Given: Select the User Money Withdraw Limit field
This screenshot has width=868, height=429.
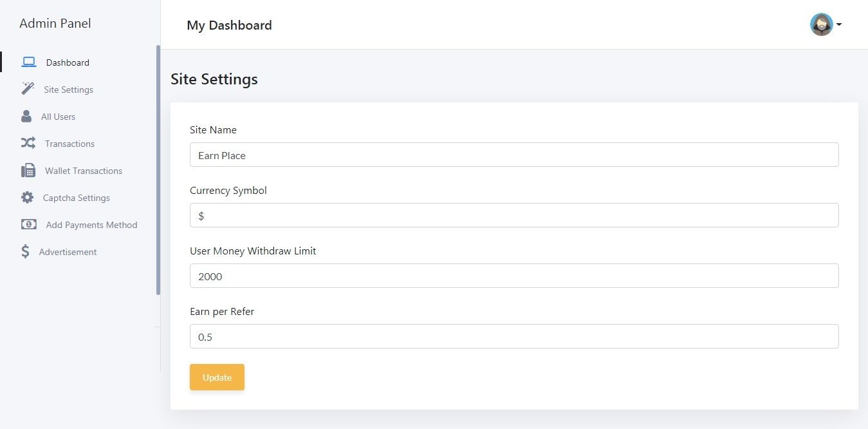Looking at the screenshot, I should [x=513, y=276].
